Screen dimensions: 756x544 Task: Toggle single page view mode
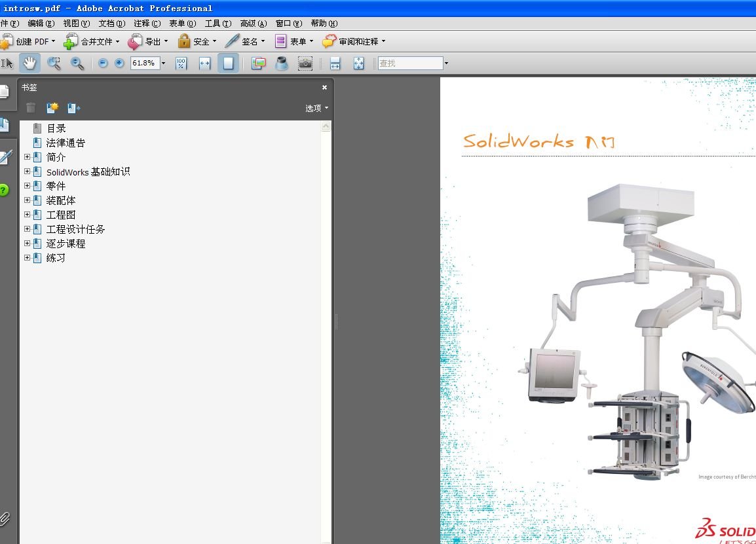(228, 63)
